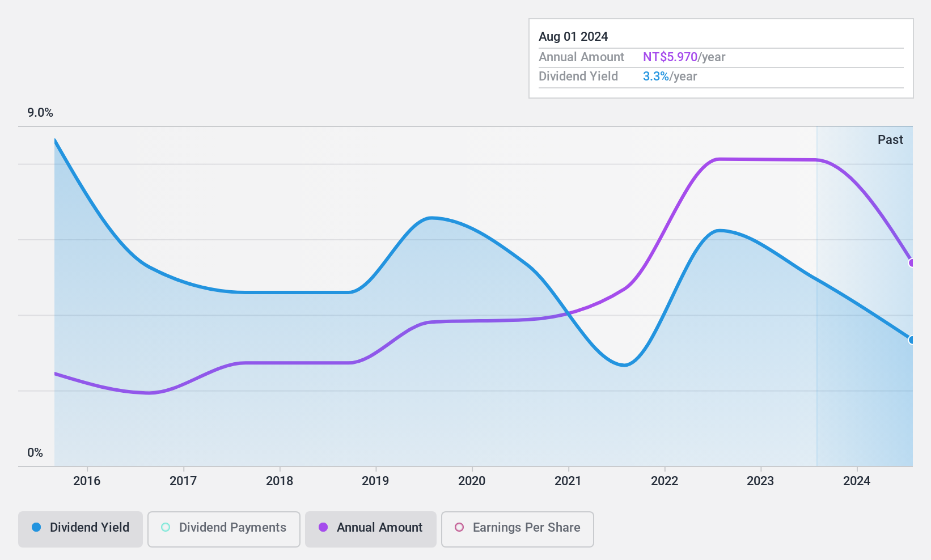The image size is (931, 560).
Task: Click the 2019 x-axis label
Action: [x=375, y=481]
